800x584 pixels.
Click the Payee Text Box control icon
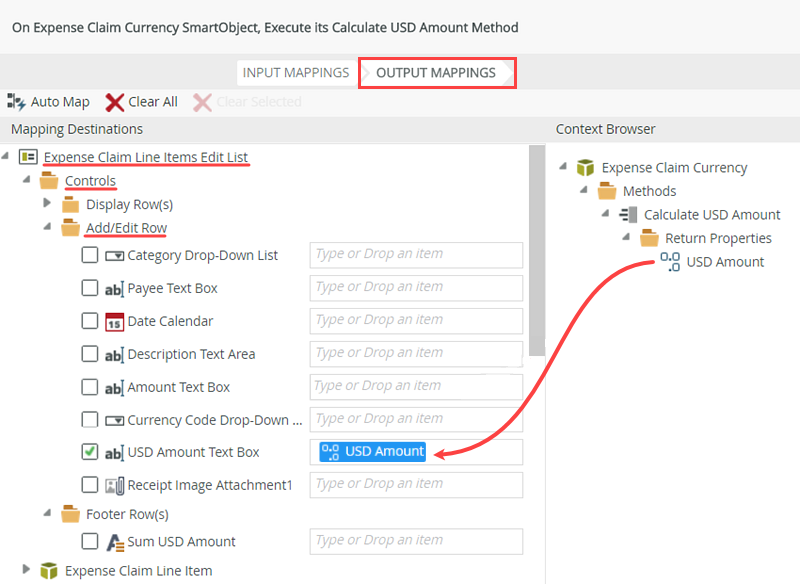114,289
